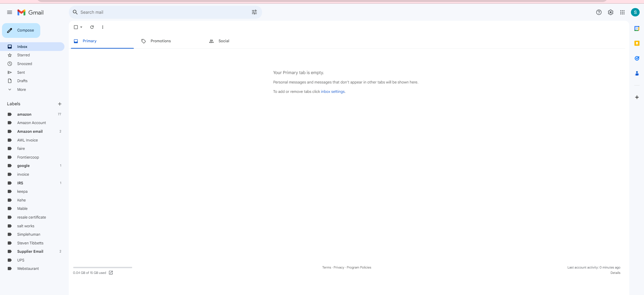Open the google label
The width and height of the screenshot is (644, 295).
pos(32,166)
